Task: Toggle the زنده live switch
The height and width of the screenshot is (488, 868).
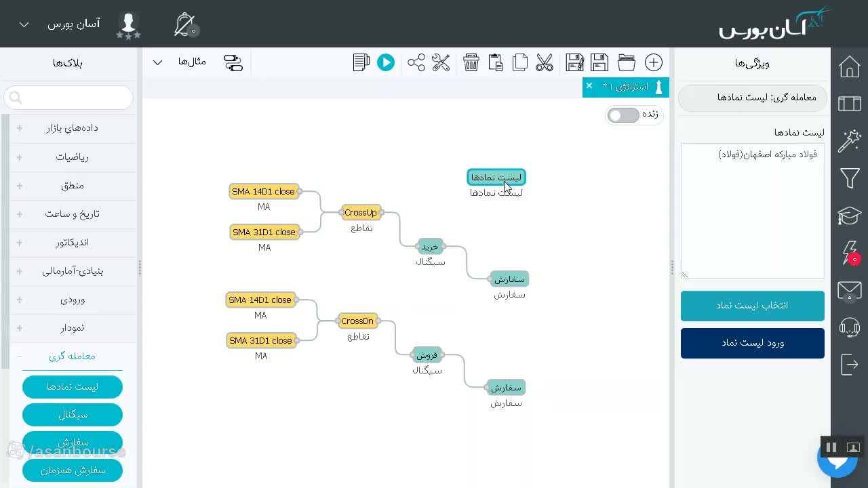Action: 623,115
